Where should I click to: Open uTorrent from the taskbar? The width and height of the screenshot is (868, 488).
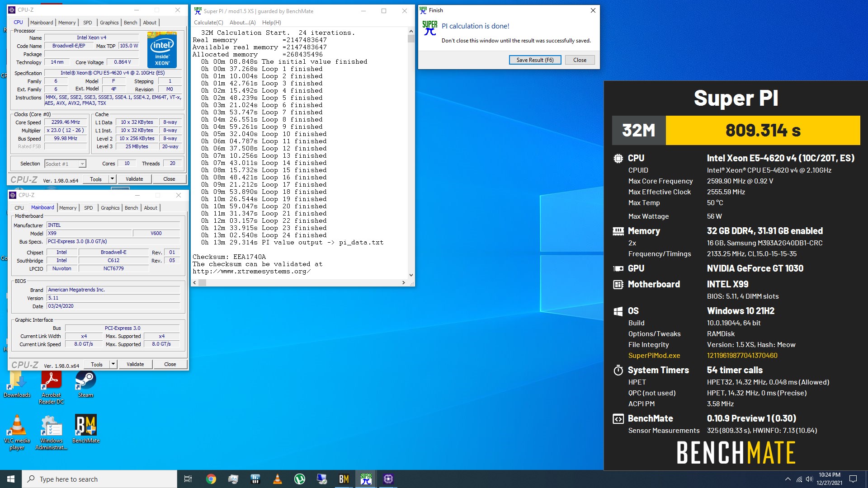tap(300, 479)
